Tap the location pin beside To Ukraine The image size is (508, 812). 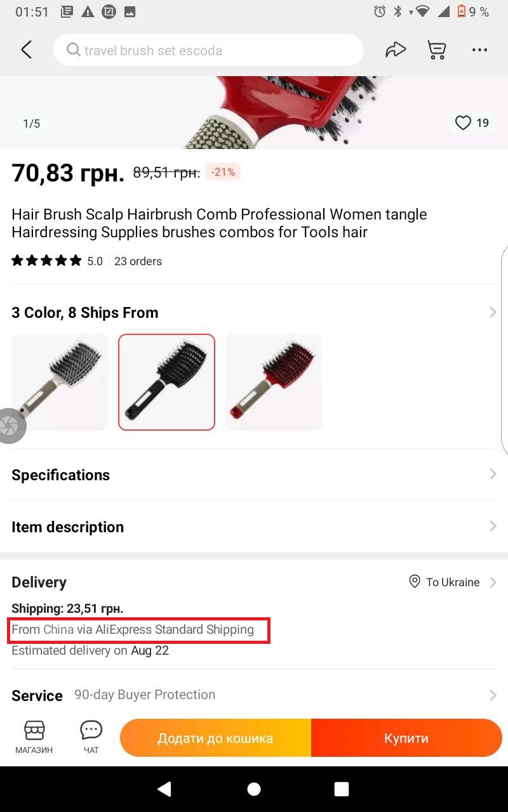(414, 582)
